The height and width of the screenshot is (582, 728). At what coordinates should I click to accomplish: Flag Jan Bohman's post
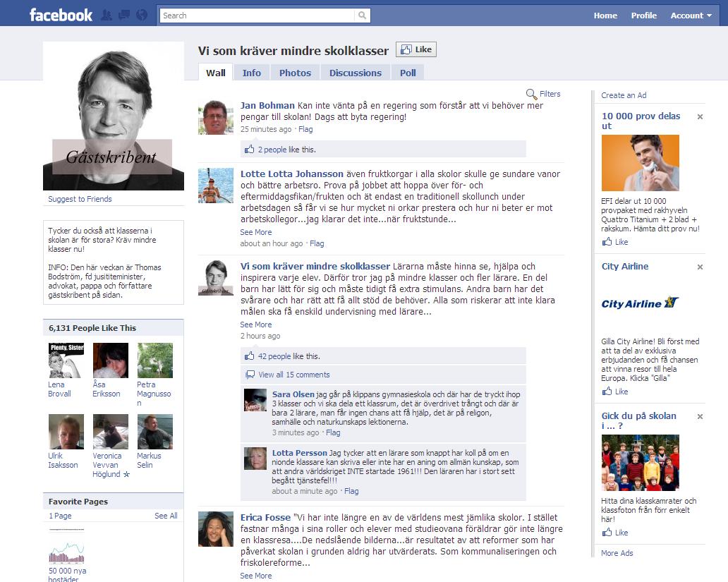(305, 129)
